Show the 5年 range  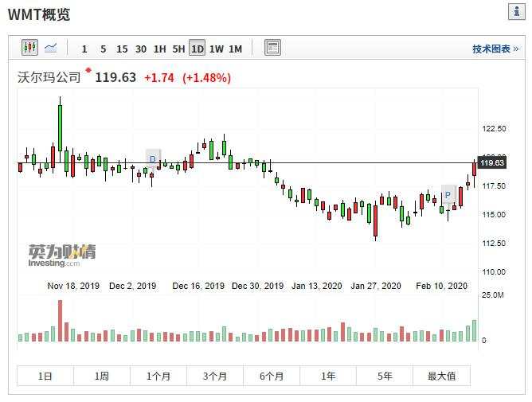[x=385, y=376]
